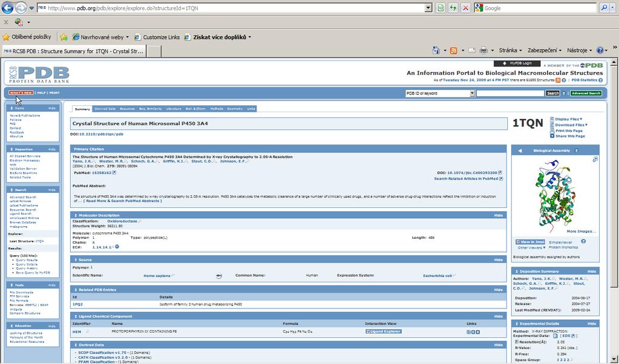Click the viewers help icon beside SimpleViewer
Screen dimensions: 619x364
pyautogui.click(x=583, y=241)
